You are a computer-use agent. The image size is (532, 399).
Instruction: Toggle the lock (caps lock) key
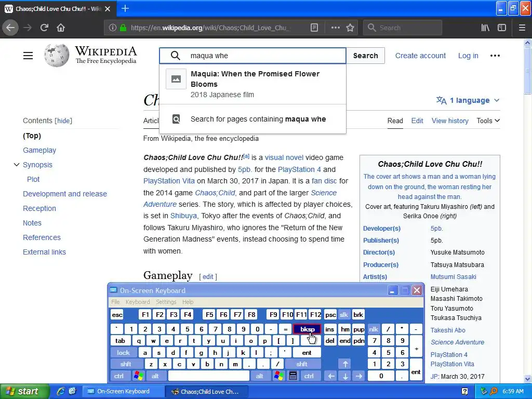point(124,353)
